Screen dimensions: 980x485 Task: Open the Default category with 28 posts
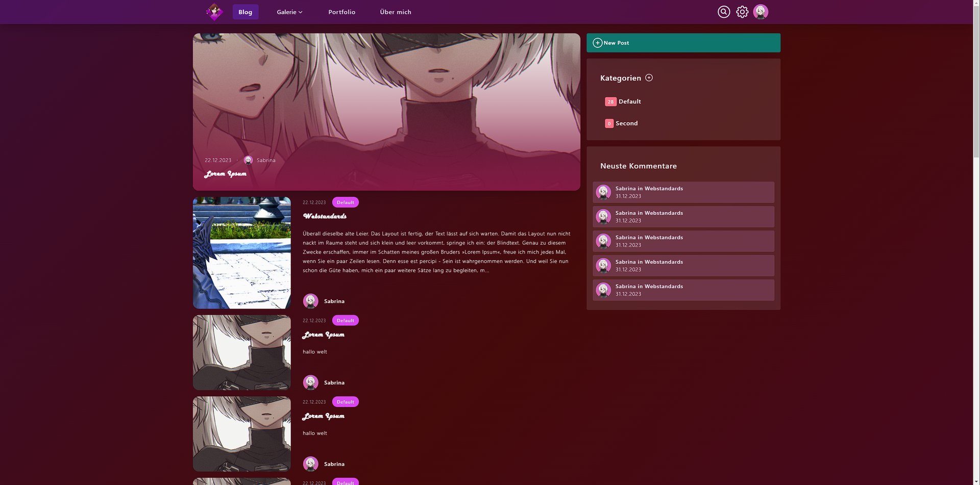click(x=629, y=101)
